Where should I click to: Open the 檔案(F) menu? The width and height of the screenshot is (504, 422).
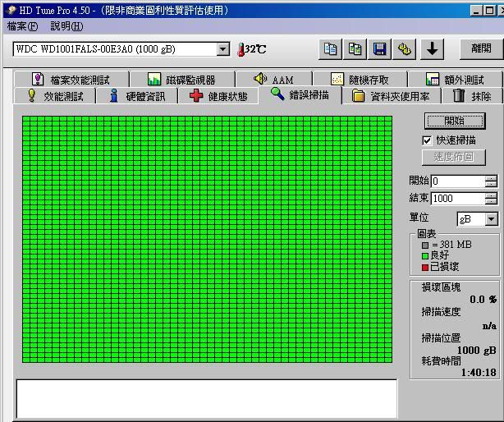coord(22,26)
